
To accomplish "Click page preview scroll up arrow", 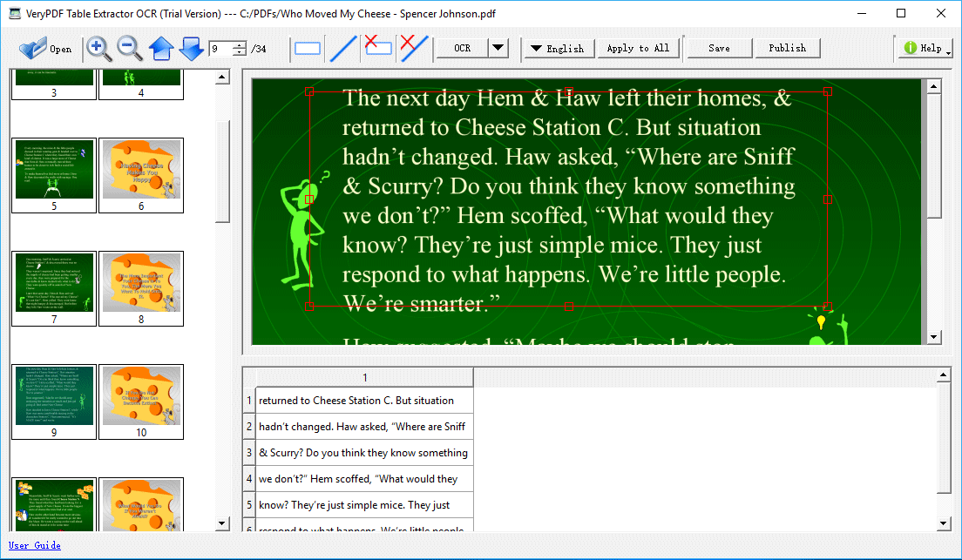I will [934, 86].
